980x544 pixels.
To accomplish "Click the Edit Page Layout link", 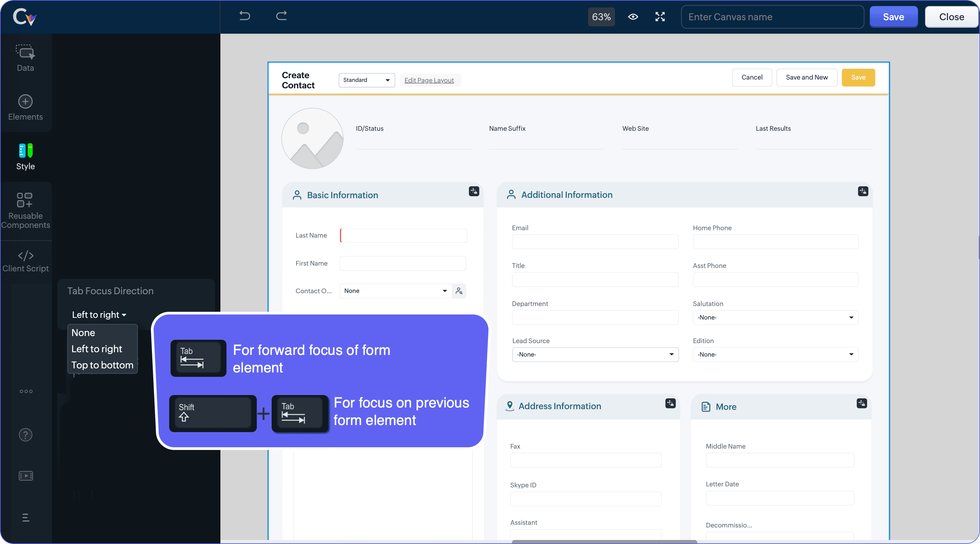I will pyautogui.click(x=429, y=80).
